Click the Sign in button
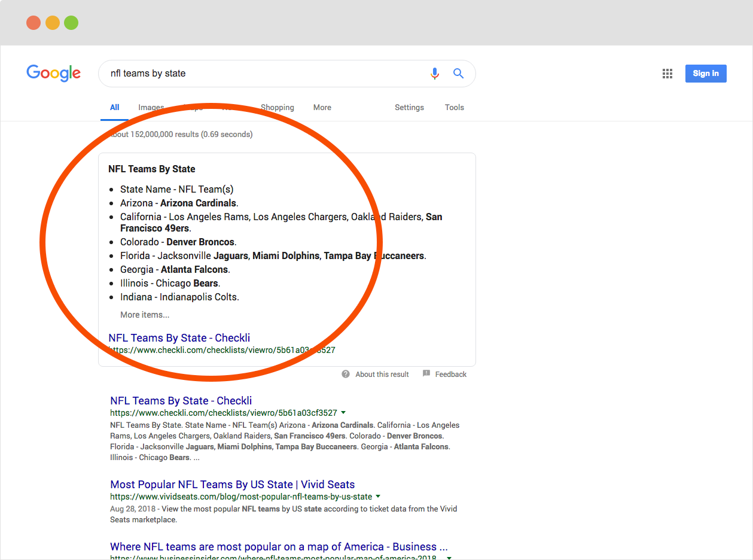Viewport: 753px width, 560px height. pos(706,74)
